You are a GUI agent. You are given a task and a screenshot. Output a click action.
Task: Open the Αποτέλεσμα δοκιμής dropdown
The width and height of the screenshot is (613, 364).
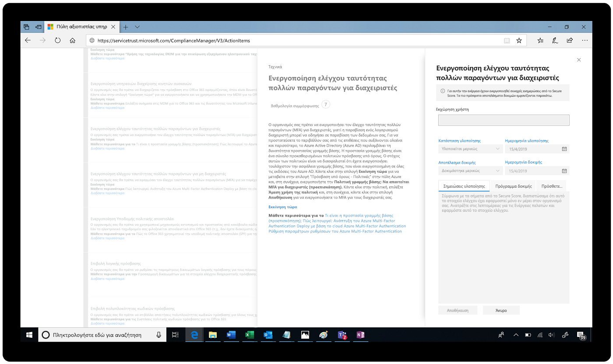[x=470, y=171]
